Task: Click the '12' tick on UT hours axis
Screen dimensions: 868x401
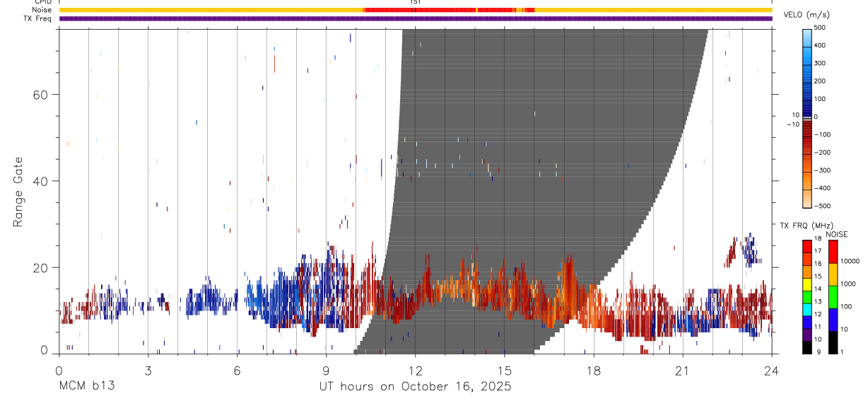Action: [415, 371]
